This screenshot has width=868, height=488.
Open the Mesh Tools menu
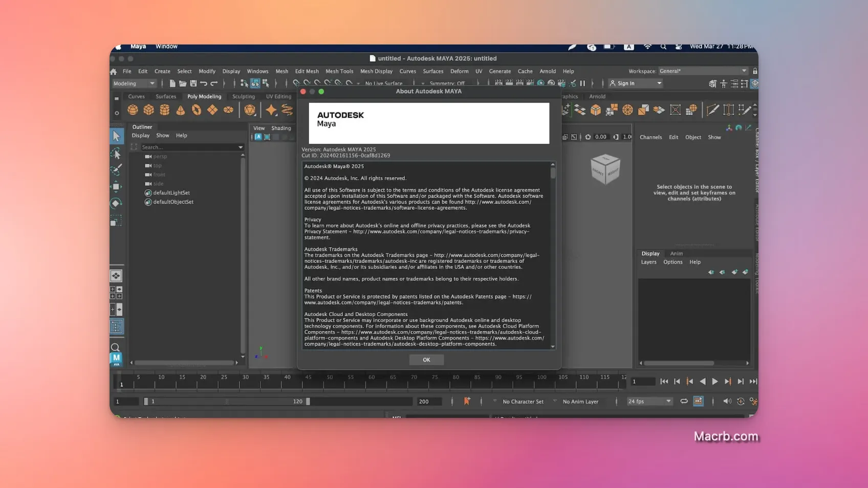[339, 72]
